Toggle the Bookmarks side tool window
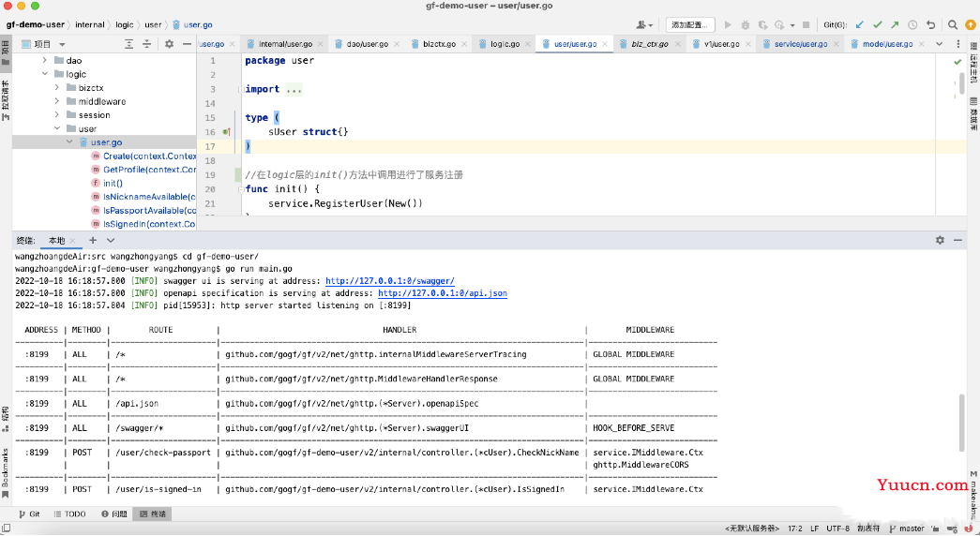980x536 pixels. [5, 473]
